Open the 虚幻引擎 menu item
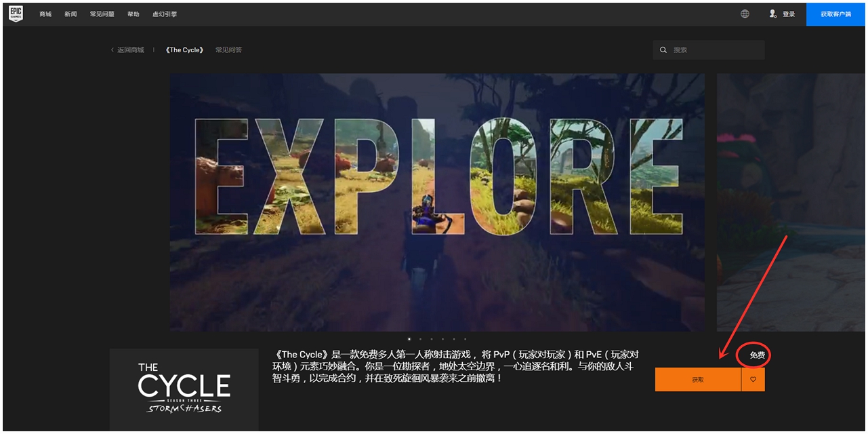 165,14
